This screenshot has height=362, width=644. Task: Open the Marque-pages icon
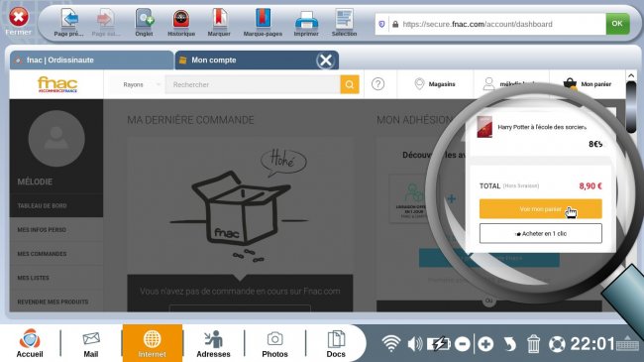(263, 18)
